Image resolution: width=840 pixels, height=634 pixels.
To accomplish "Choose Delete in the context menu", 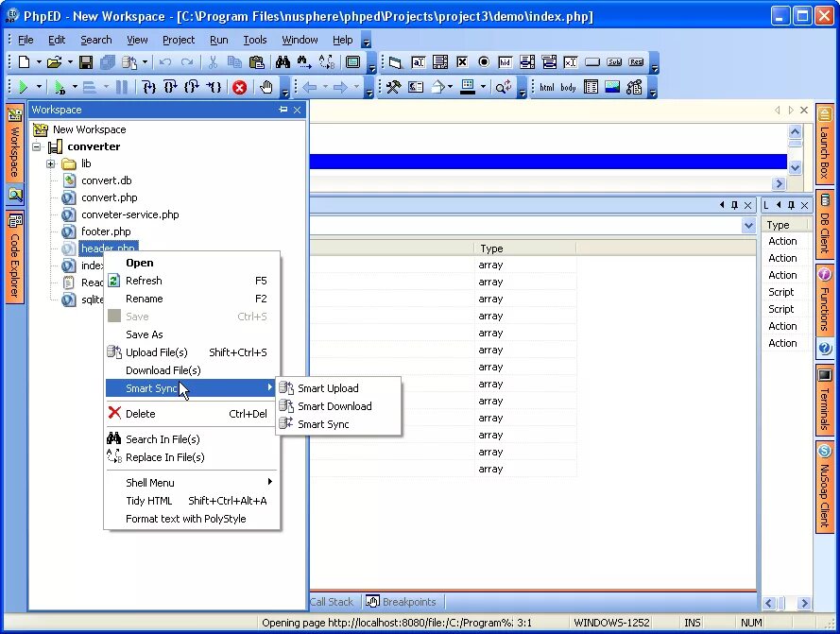I will point(193,414).
